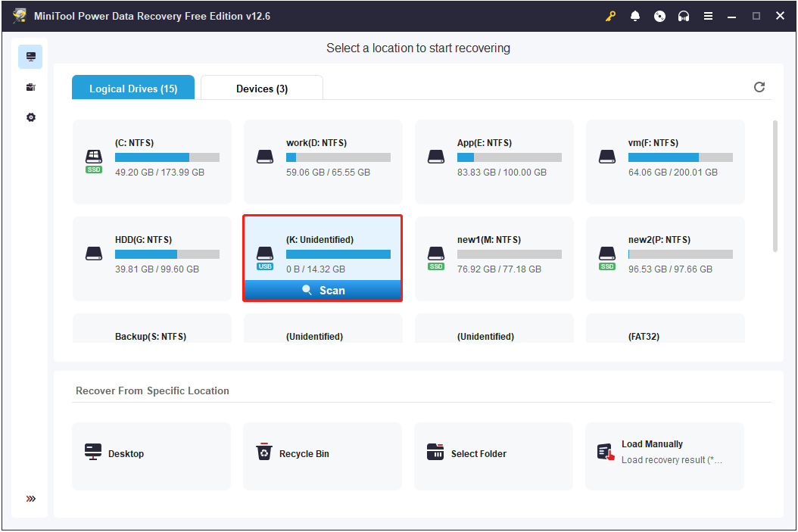The width and height of the screenshot is (798, 532).
Task: Click the settings gear in the sidebar
Action: pyautogui.click(x=30, y=117)
